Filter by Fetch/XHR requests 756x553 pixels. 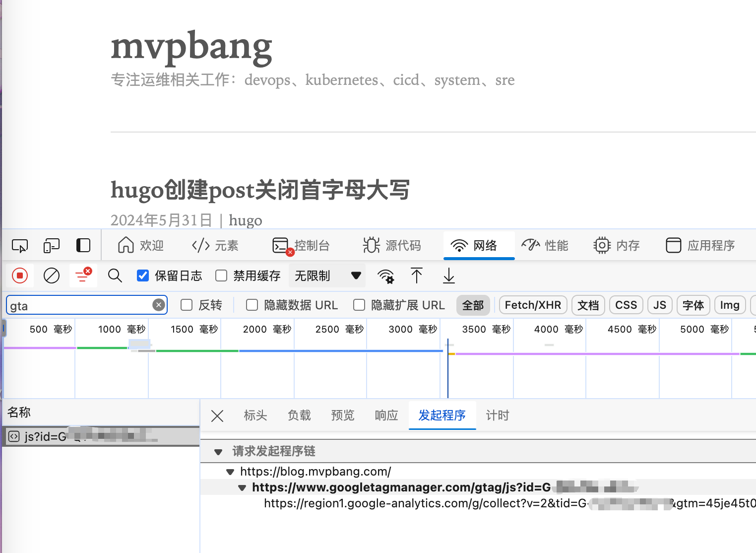[533, 305]
